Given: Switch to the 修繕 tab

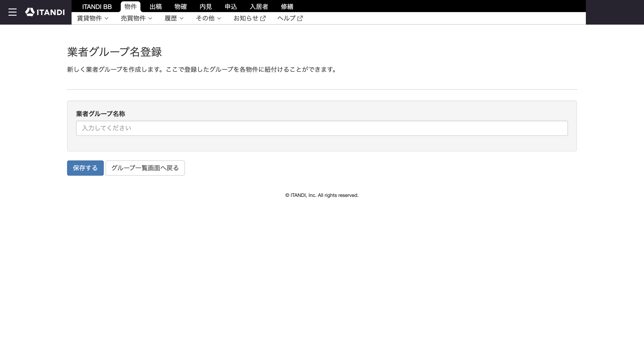Looking at the screenshot, I should (287, 6).
